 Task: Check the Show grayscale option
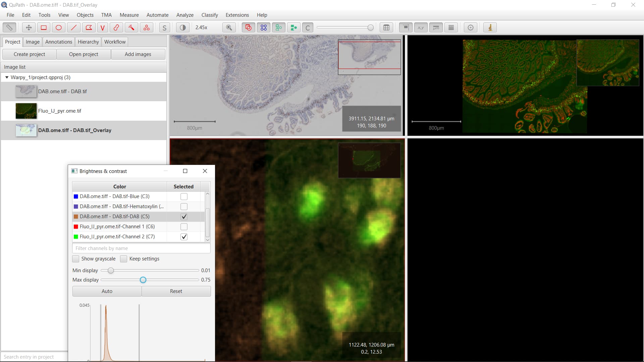[75, 259]
